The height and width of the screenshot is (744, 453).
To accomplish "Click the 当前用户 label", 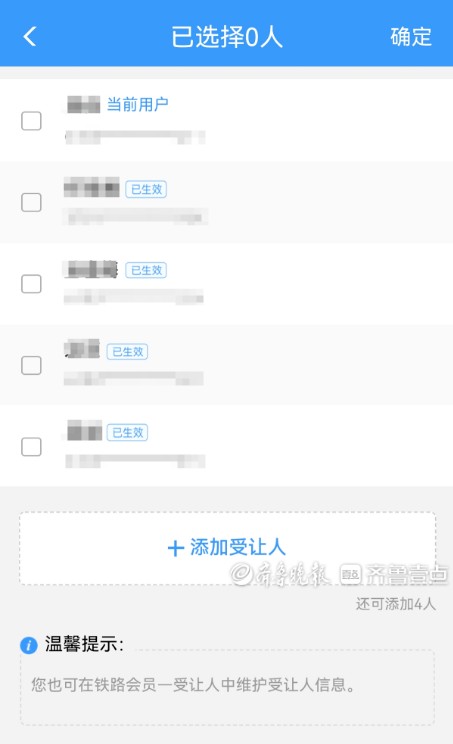I will 138,104.
